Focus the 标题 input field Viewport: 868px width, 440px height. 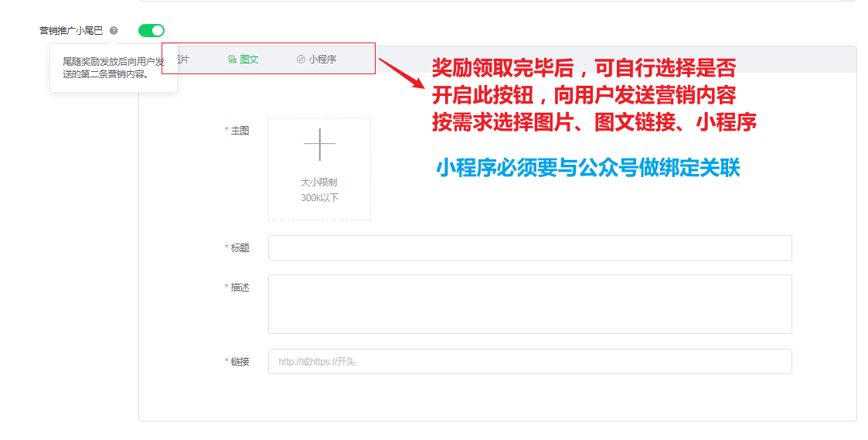pos(529,247)
